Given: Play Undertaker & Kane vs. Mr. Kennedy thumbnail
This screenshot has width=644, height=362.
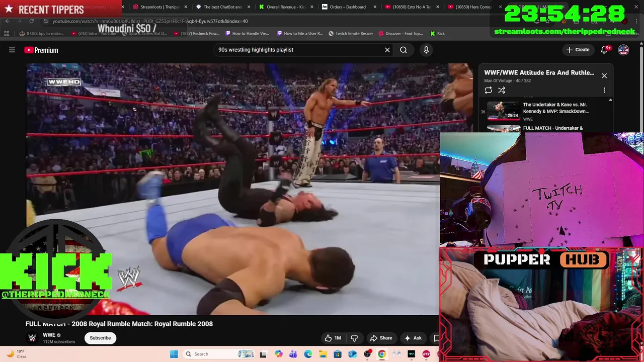Looking at the screenshot, I should pos(504,111).
